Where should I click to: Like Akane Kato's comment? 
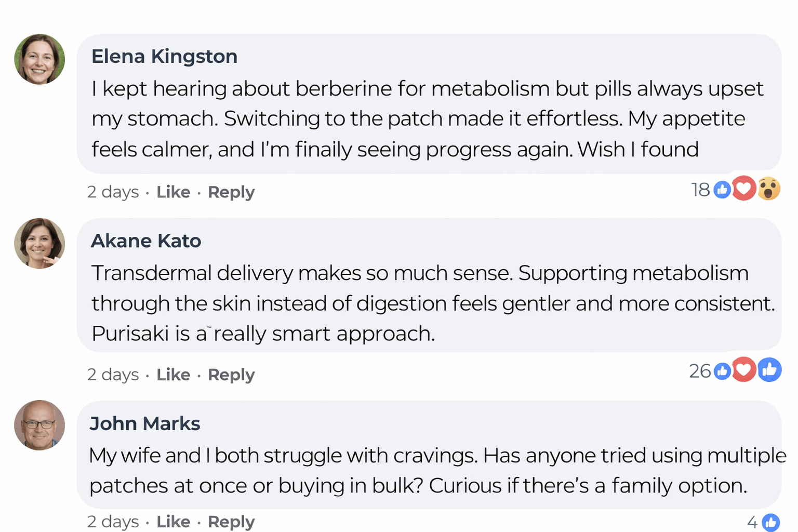click(x=173, y=375)
